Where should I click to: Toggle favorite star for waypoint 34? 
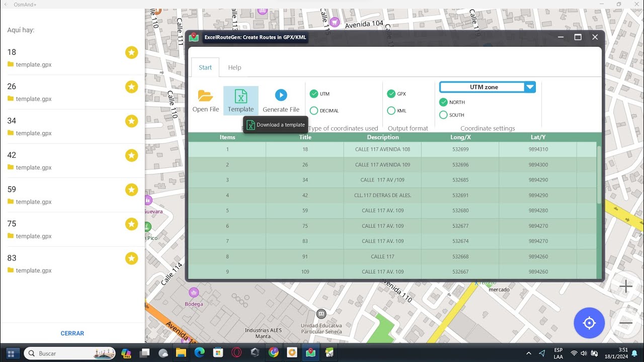point(131,121)
